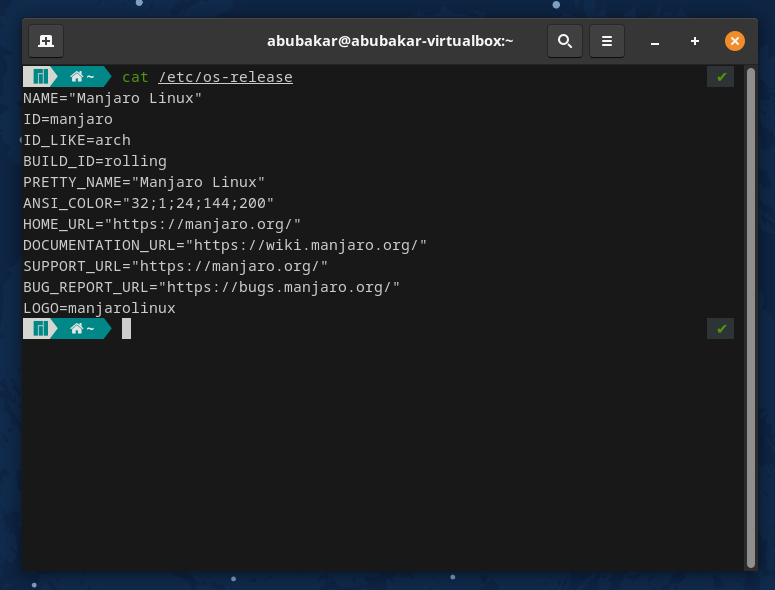Click the home icon in bottom prompt
This screenshot has height=590, width=775.
(76, 329)
